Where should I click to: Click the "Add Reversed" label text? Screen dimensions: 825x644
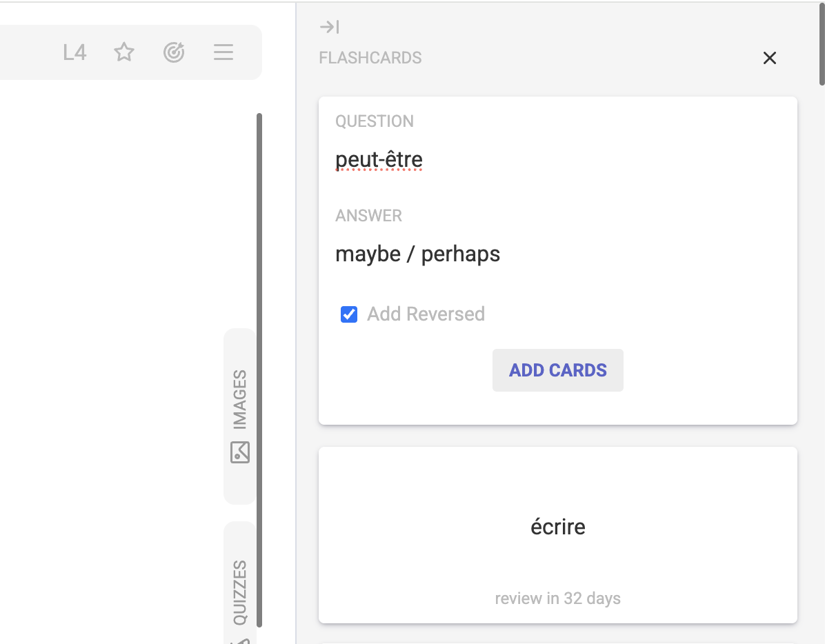[426, 314]
